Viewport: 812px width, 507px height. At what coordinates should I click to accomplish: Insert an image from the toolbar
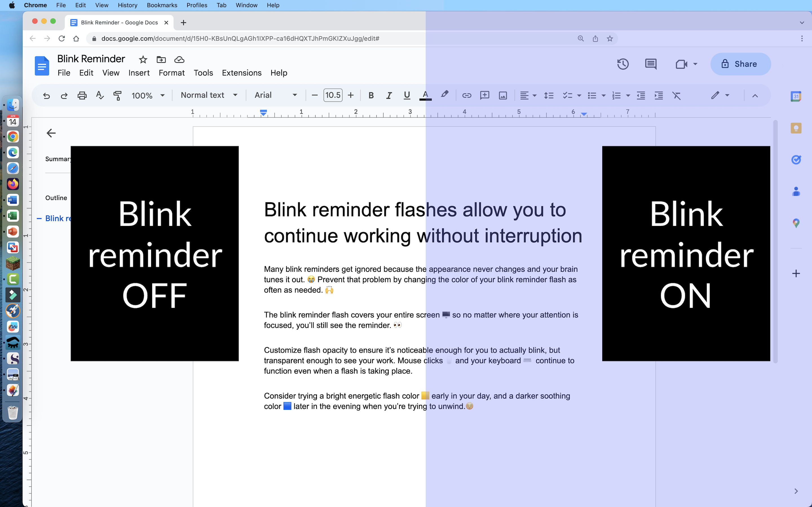(x=502, y=95)
